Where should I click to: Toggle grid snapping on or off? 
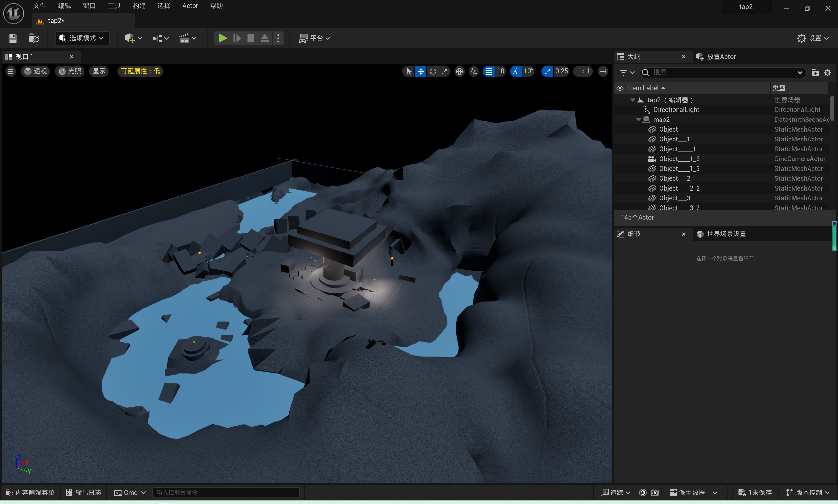[x=489, y=71]
